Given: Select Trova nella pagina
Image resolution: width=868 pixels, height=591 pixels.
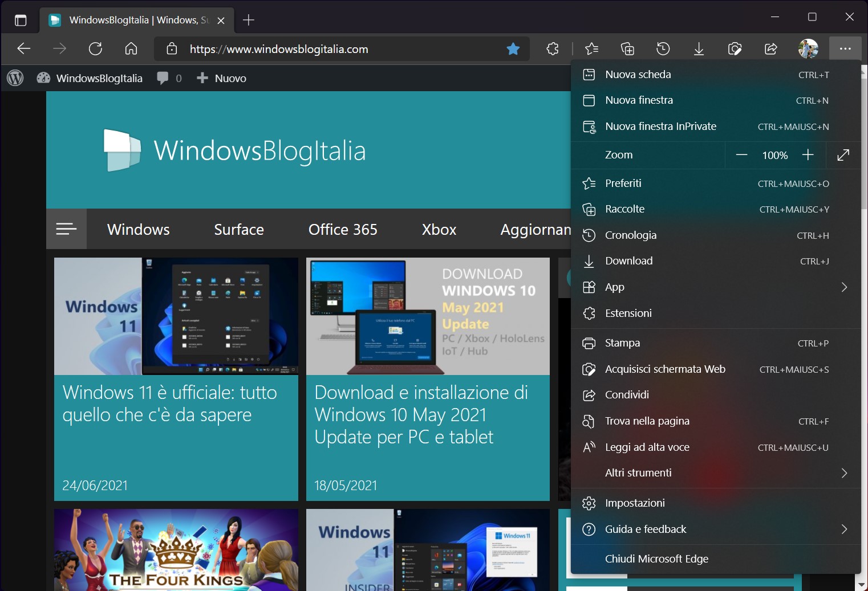Looking at the screenshot, I should (x=716, y=421).
